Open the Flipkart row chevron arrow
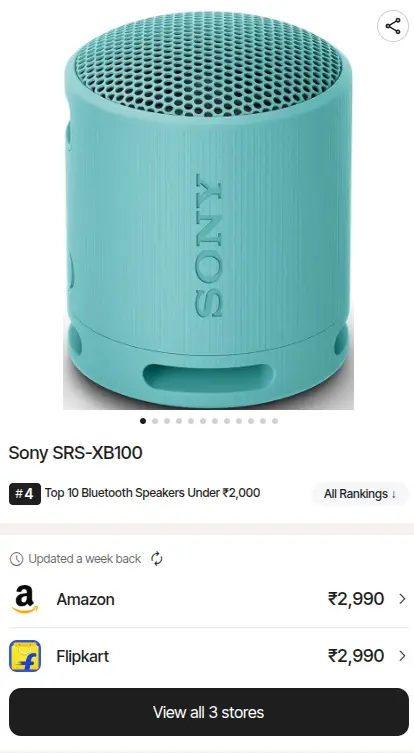The height and width of the screenshot is (753, 414). pos(402,656)
